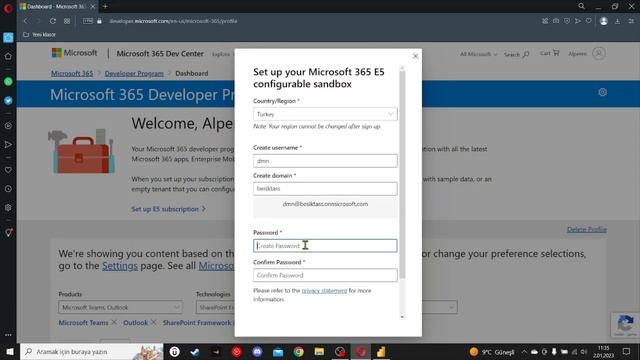Close the Dashboard browser tab
This screenshot has height=360, width=640.
click(93, 7)
